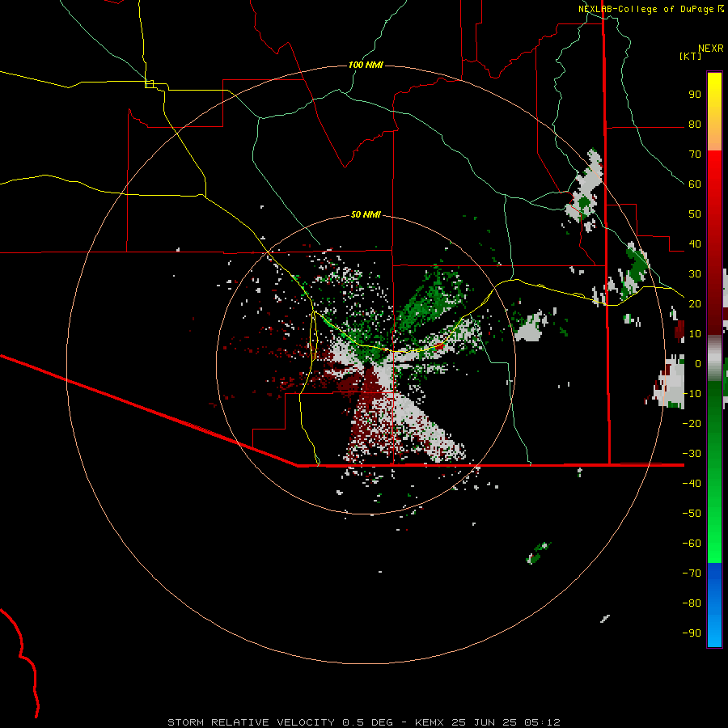Click the positive 20 legend value
728x728 pixels.
(x=695, y=303)
